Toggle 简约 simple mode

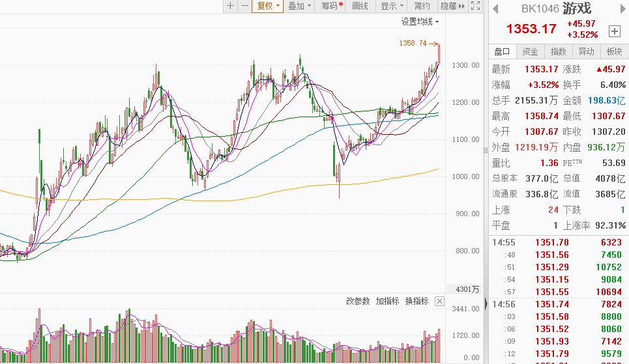pos(422,6)
